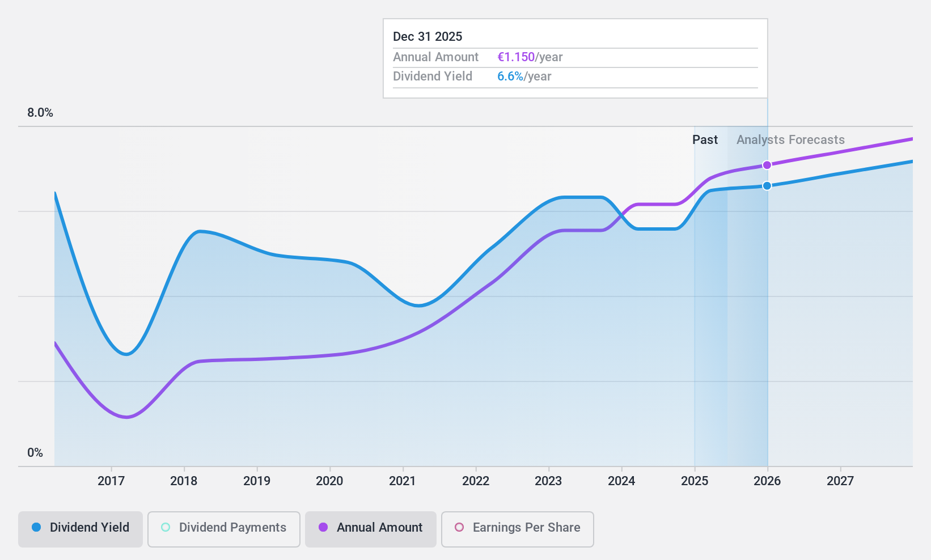Screen dimensions: 931x560
Task: Click the Dec 31 2025 tooltip date
Action: (428, 37)
